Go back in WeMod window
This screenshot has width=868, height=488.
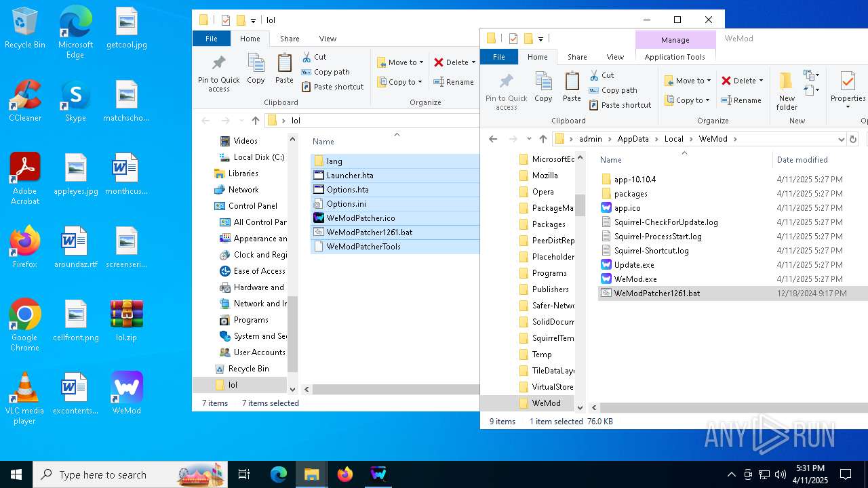[493, 139]
